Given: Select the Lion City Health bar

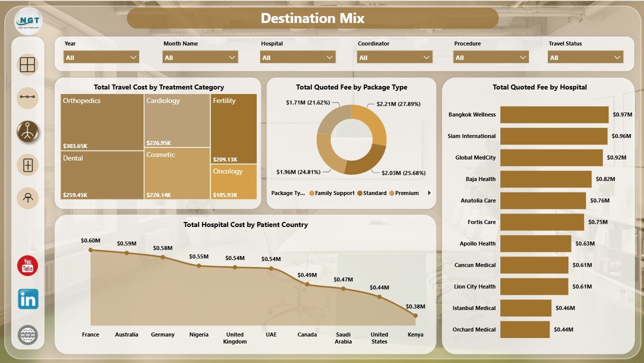Looking at the screenshot, I should [534, 286].
